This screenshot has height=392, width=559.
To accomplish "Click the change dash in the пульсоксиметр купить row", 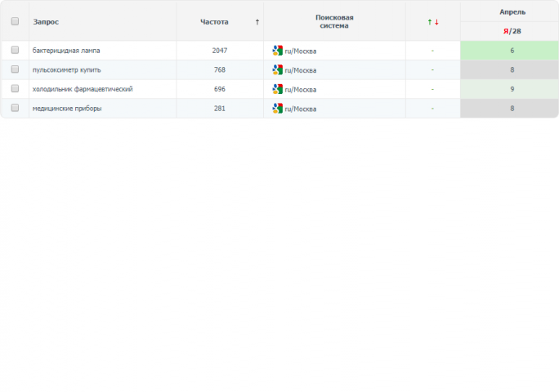I will (432, 70).
